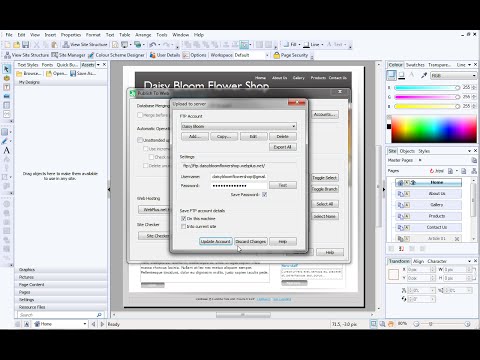Screen dimensions: 480x360
Task: Open the FTP Account Daisy Bloom dropdown
Action: tap(239, 126)
